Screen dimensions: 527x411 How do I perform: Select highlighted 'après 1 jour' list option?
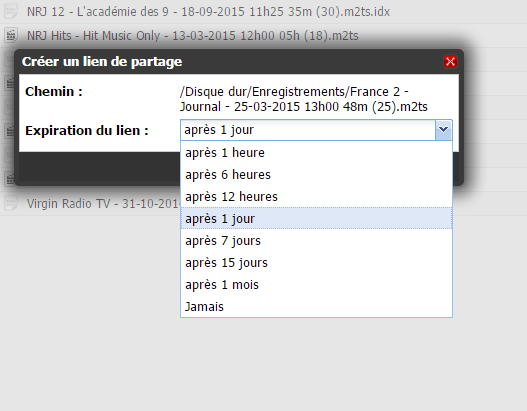click(x=316, y=218)
